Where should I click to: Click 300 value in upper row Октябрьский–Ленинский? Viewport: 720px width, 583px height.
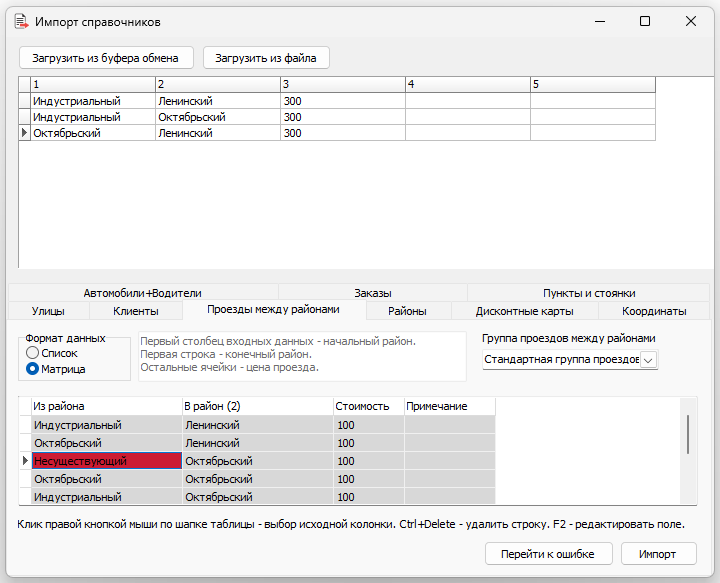343,133
